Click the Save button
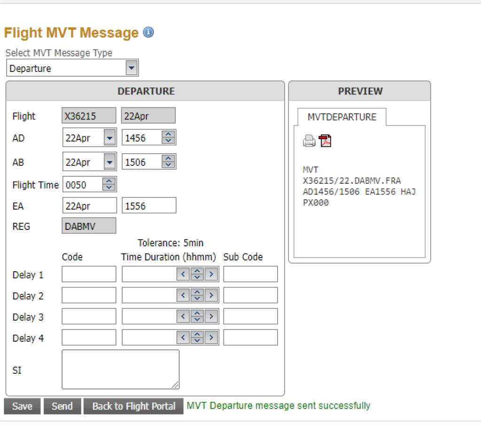481x448 pixels. (x=22, y=406)
